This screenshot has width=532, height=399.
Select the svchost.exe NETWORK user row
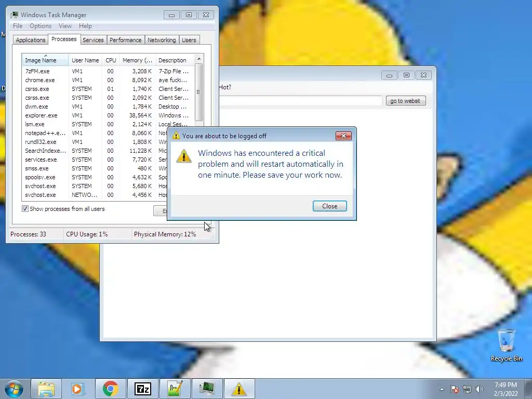tap(95, 195)
